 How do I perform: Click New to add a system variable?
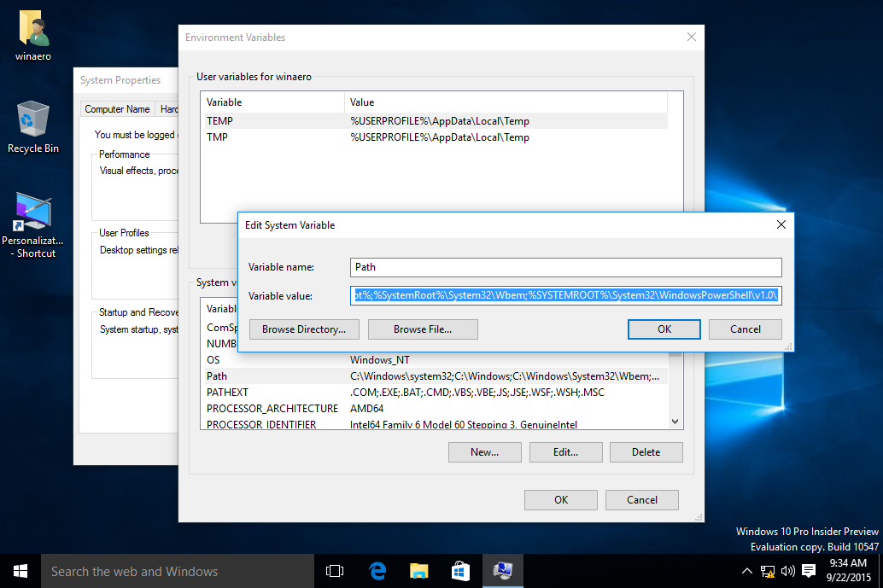coord(484,452)
